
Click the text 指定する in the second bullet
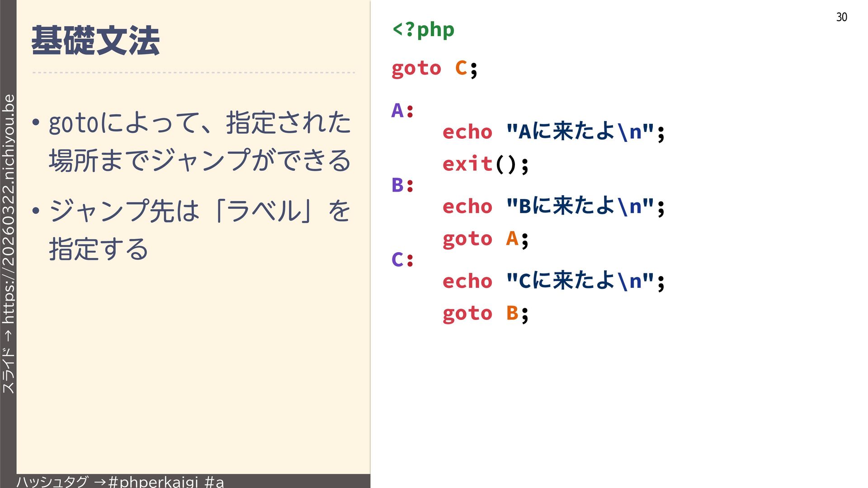click(x=99, y=249)
